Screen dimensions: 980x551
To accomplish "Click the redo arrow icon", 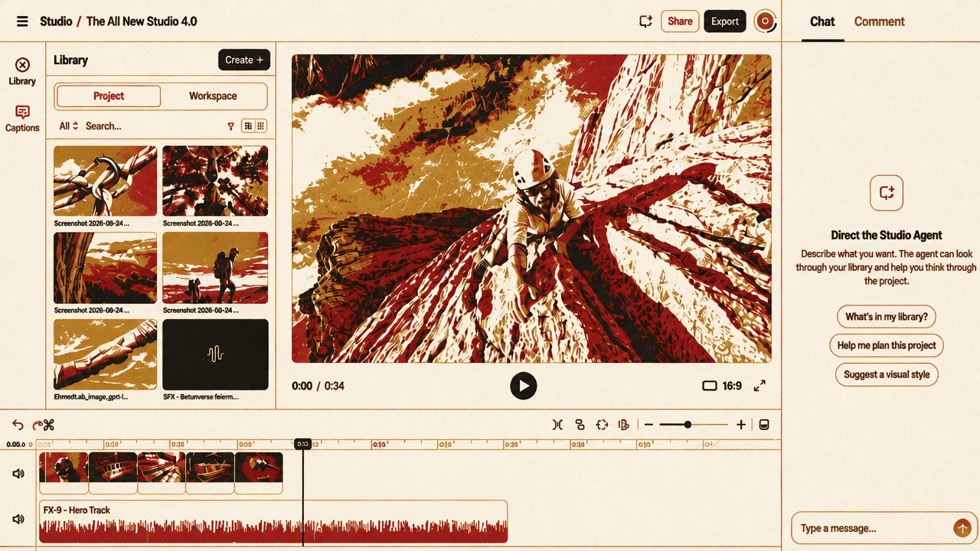I will (x=36, y=425).
